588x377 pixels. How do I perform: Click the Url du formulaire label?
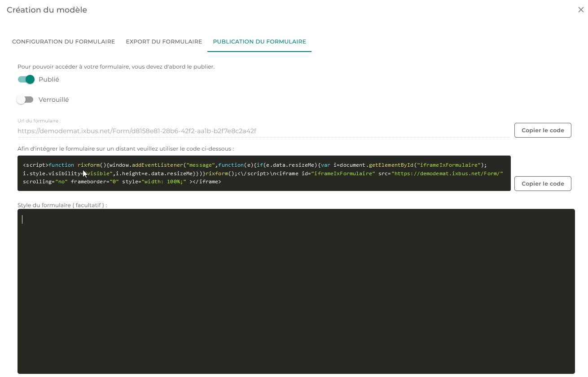[x=39, y=121]
